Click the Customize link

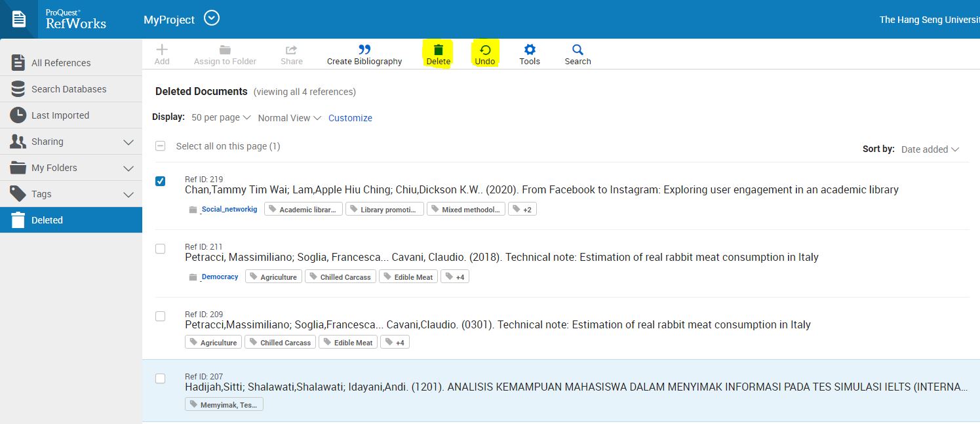tap(350, 117)
